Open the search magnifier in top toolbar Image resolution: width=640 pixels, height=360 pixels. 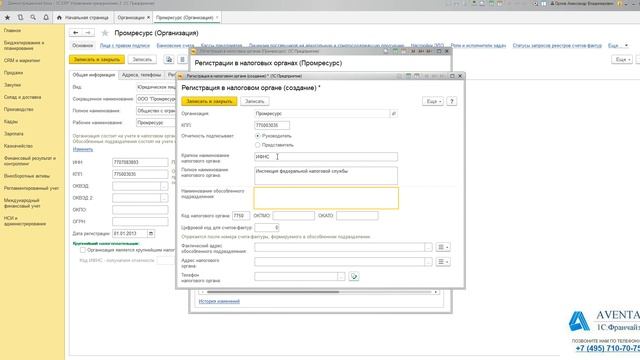(33, 18)
